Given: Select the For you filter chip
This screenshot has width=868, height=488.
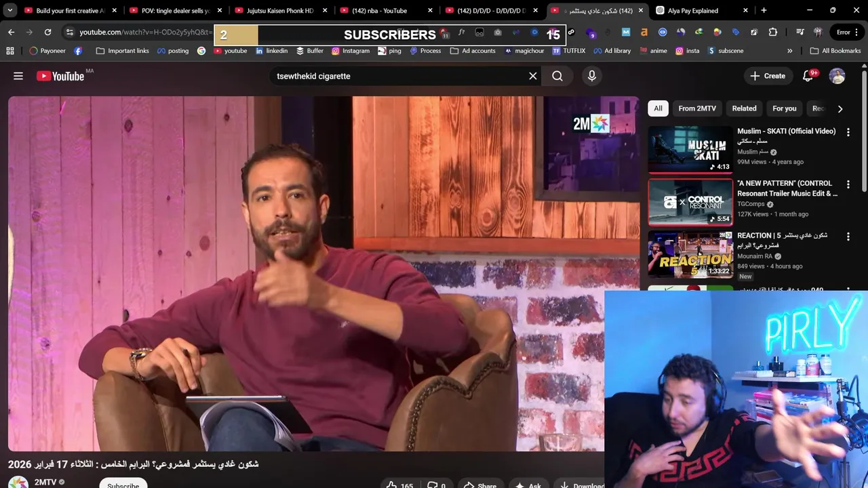Looking at the screenshot, I should (x=785, y=108).
